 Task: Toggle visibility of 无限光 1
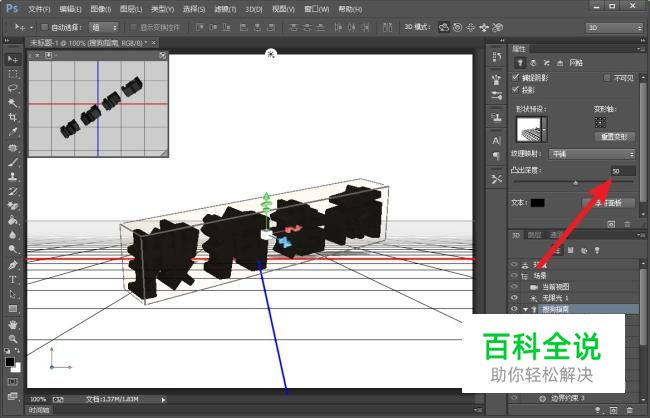click(514, 298)
